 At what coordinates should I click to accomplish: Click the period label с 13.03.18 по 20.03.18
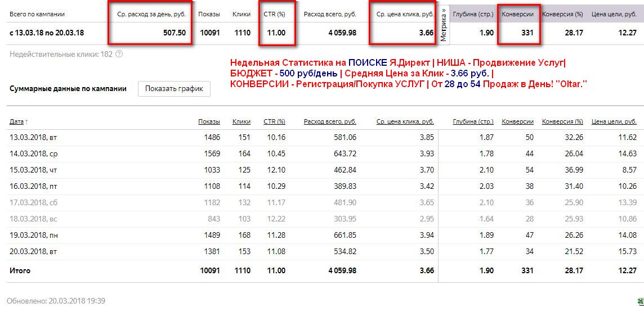tap(47, 33)
